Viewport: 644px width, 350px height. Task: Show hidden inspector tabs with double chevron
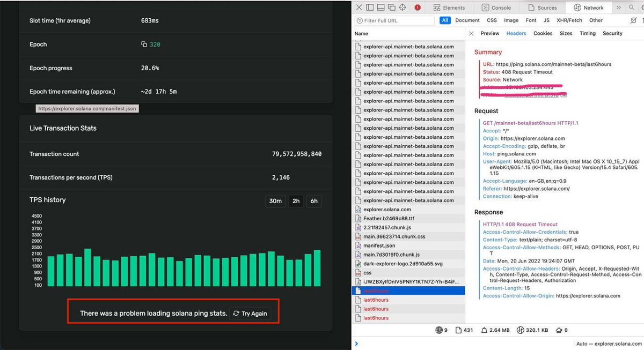pyautogui.click(x=618, y=8)
